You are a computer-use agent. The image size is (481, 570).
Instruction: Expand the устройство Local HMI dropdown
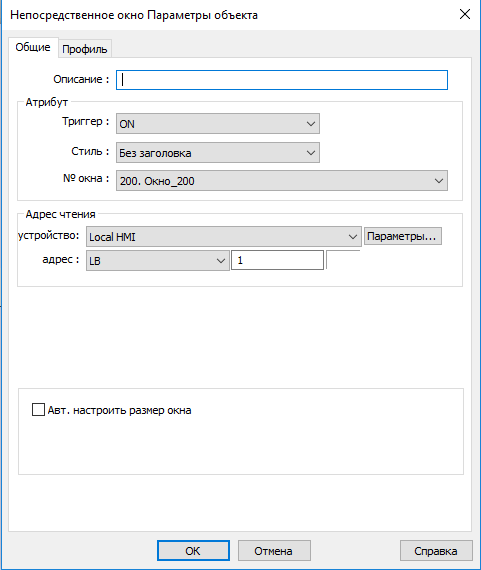224,237
